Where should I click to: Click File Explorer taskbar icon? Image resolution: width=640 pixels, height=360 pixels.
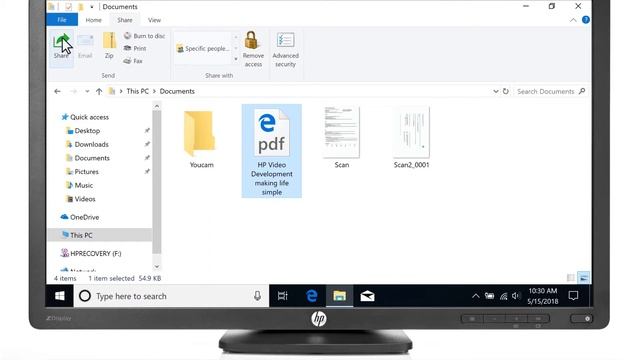(x=340, y=296)
